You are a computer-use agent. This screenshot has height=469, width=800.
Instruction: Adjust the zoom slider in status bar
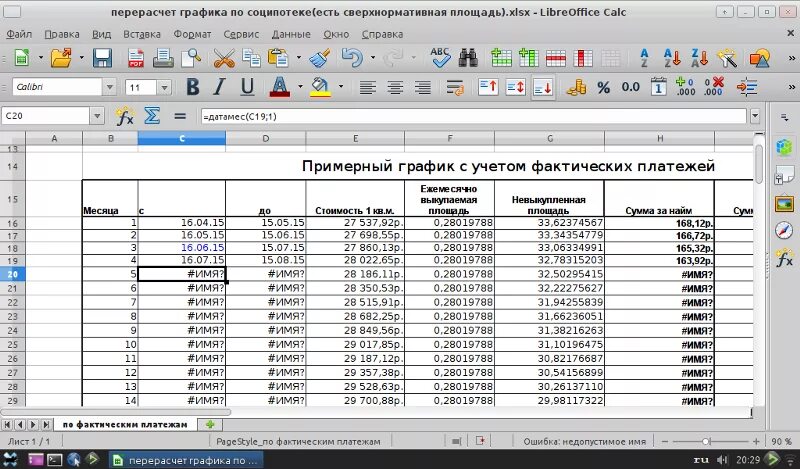(x=706, y=441)
